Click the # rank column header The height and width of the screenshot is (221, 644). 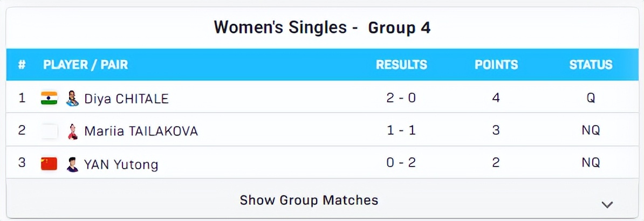point(22,65)
